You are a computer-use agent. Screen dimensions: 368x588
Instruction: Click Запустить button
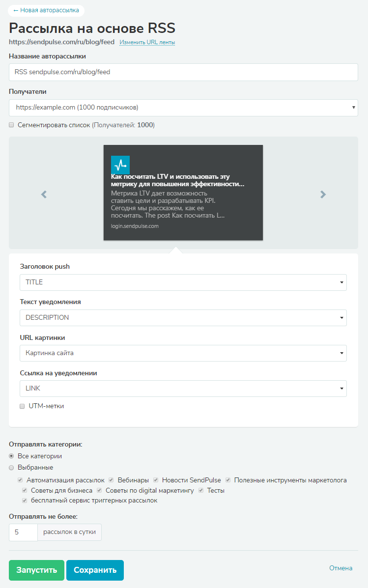point(36,570)
